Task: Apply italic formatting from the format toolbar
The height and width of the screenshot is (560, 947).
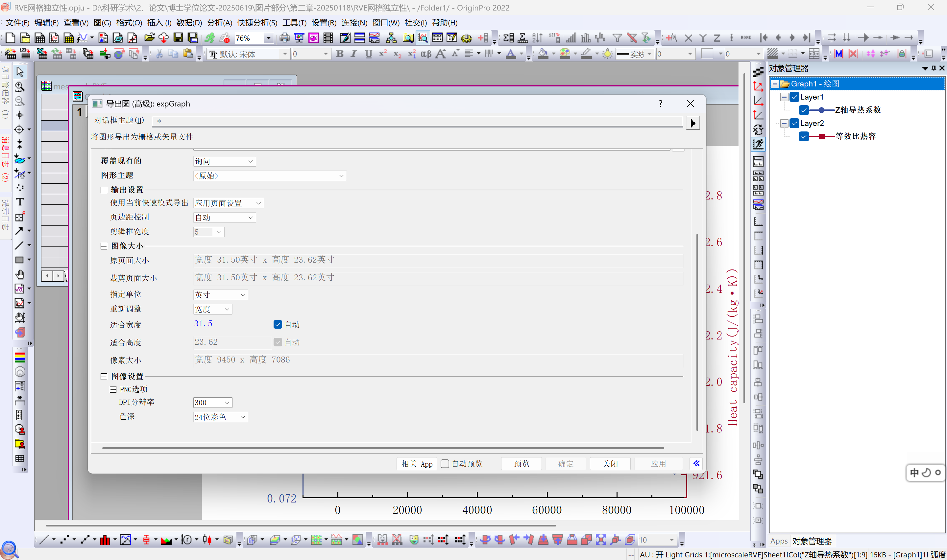Action: 354,54
